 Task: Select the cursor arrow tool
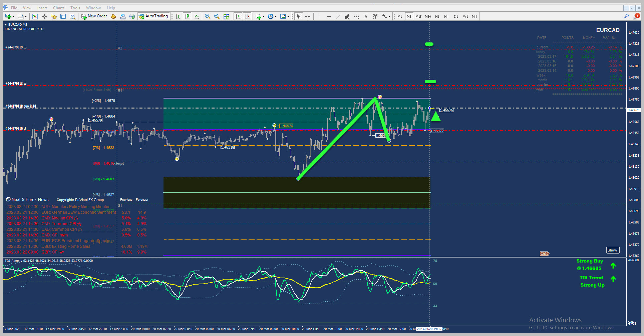[298, 16]
